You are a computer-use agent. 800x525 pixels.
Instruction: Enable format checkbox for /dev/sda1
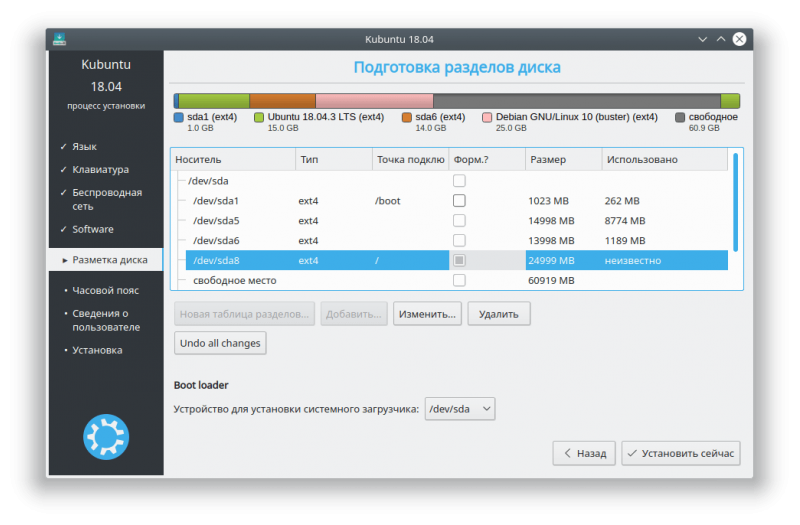tap(459, 201)
